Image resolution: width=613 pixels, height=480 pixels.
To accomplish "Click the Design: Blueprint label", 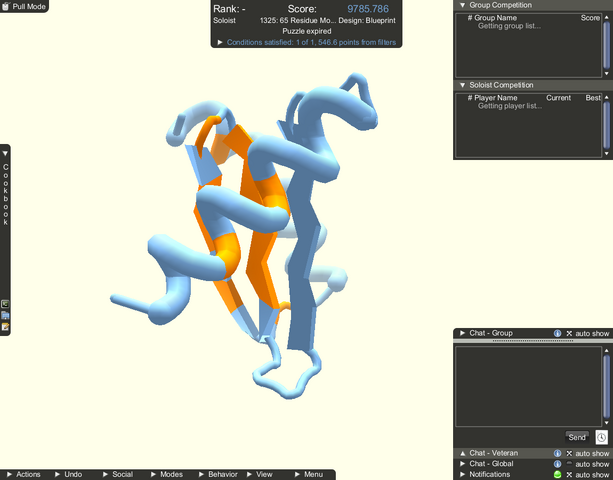I will [x=367, y=20].
